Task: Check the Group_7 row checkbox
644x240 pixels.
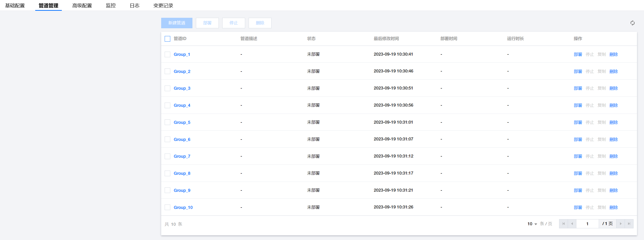Action: click(167, 156)
